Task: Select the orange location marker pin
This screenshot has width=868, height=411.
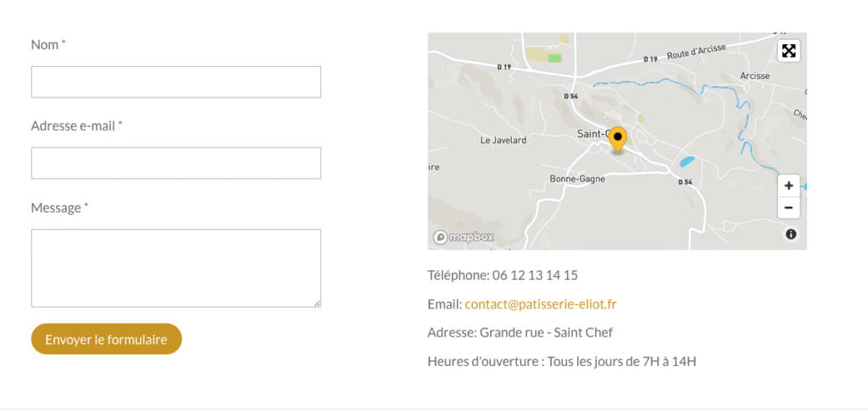Action: click(x=618, y=139)
